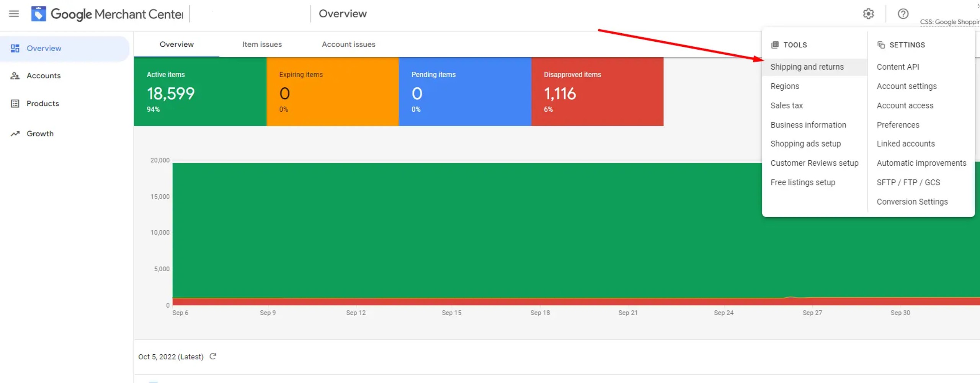Refresh data next to Oct 5, 2022
The width and height of the screenshot is (980, 383).
click(213, 356)
